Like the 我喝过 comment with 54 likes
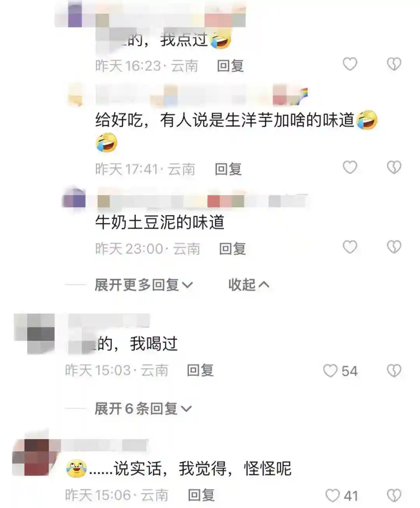Screen dimensions: 420x508 point(331,371)
